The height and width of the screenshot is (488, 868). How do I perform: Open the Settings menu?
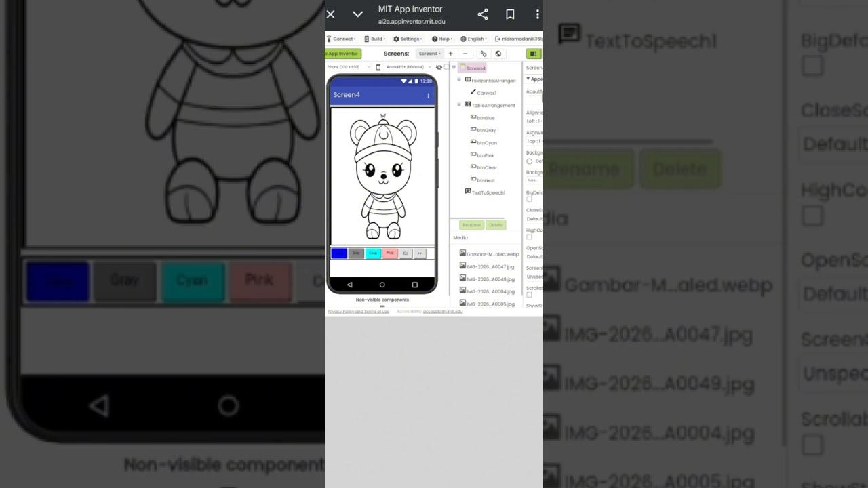click(x=408, y=39)
